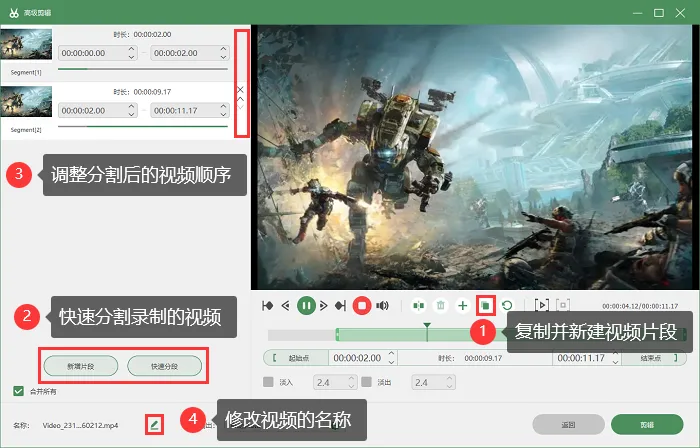Split the clip at the playhead
The image size is (700, 448).
tap(418, 306)
